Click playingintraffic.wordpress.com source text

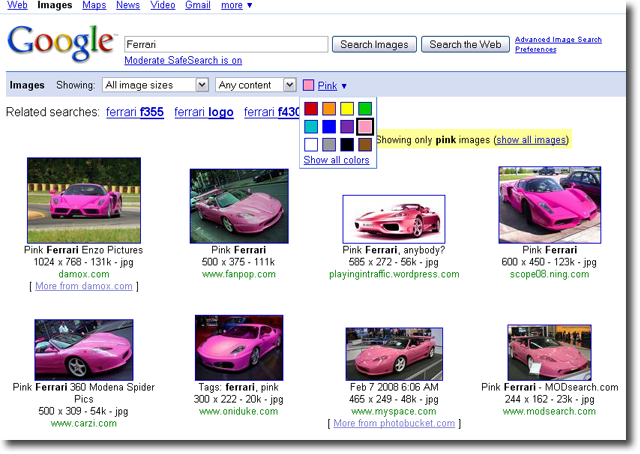[x=394, y=274]
